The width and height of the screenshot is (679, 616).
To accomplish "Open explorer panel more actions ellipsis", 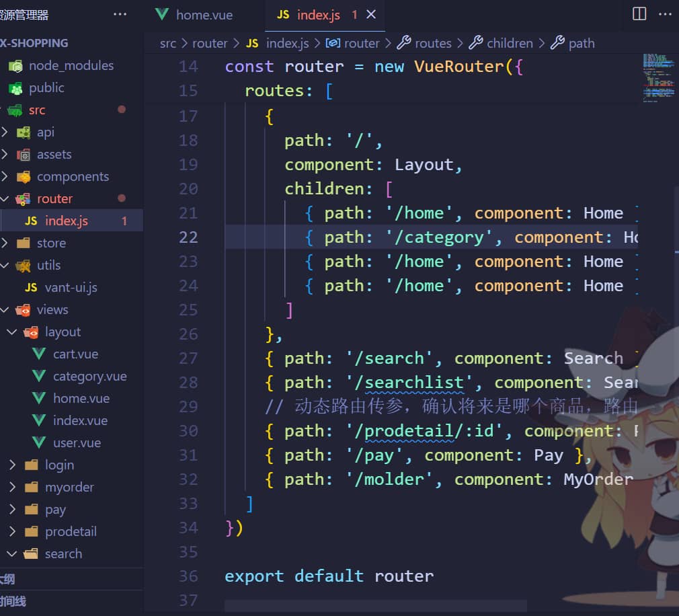I will (x=120, y=14).
